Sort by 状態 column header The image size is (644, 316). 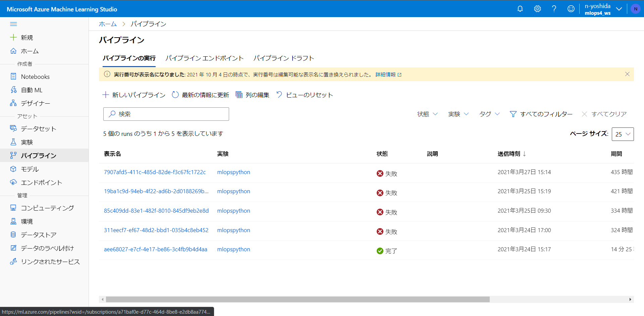(x=382, y=154)
